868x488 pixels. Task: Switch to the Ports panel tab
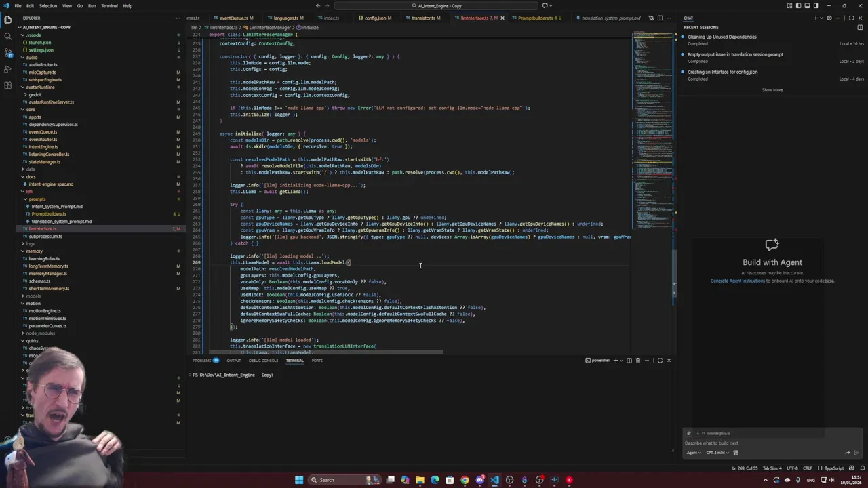(317, 361)
